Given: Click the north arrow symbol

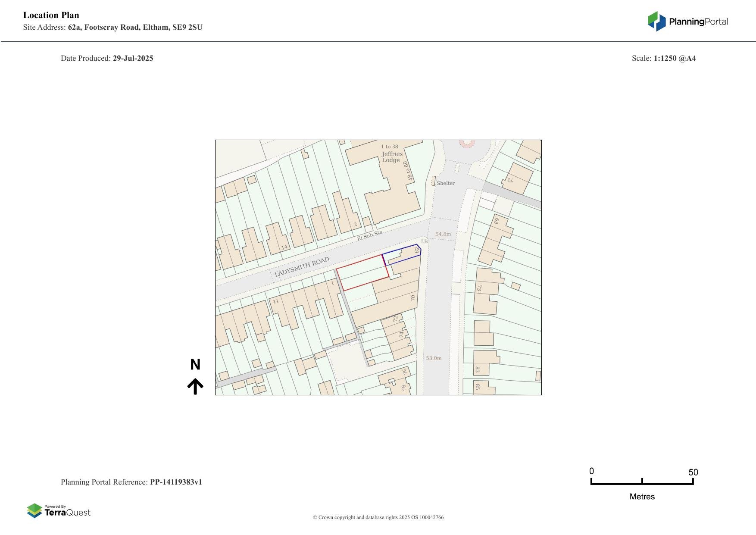Looking at the screenshot, I should point(195,386).
